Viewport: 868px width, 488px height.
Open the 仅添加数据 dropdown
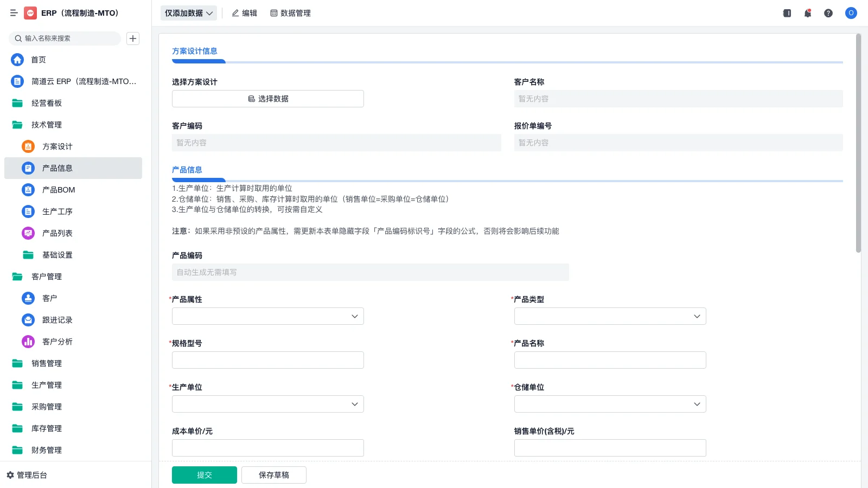[188, 12]
